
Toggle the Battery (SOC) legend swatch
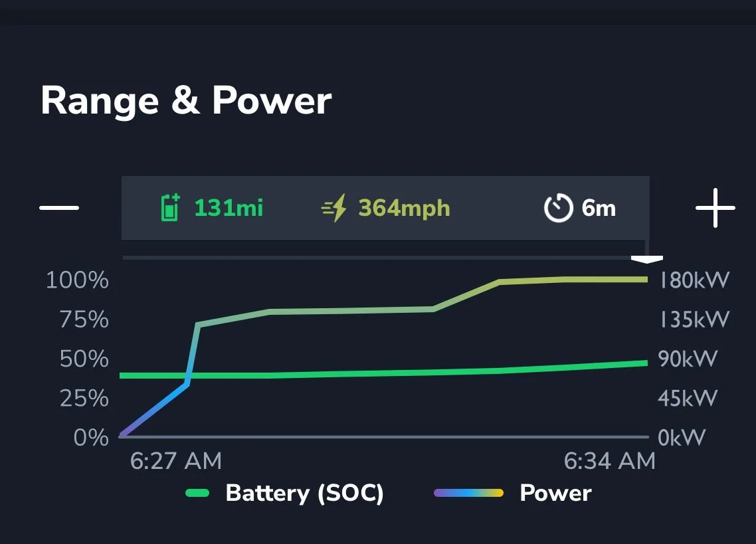[x=197, y=493]
